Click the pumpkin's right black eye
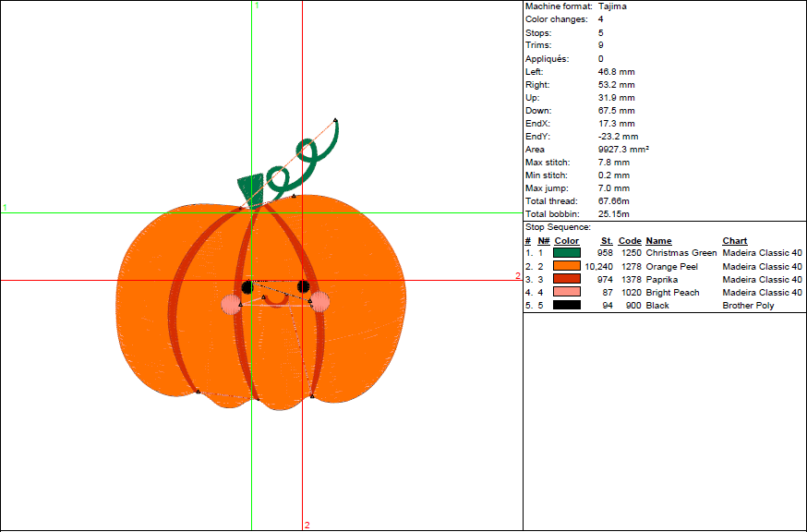Screen dimensions: 807x532 click(x=303, y=286)
